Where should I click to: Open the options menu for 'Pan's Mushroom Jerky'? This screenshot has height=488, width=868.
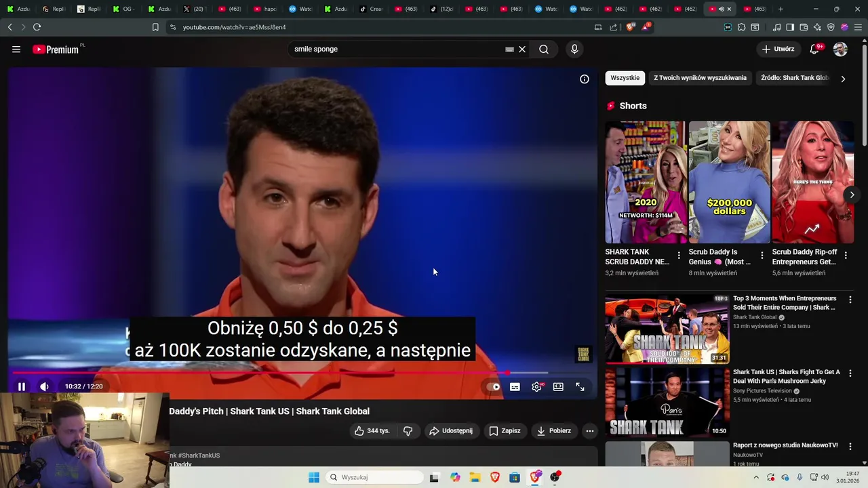[850, 373]
